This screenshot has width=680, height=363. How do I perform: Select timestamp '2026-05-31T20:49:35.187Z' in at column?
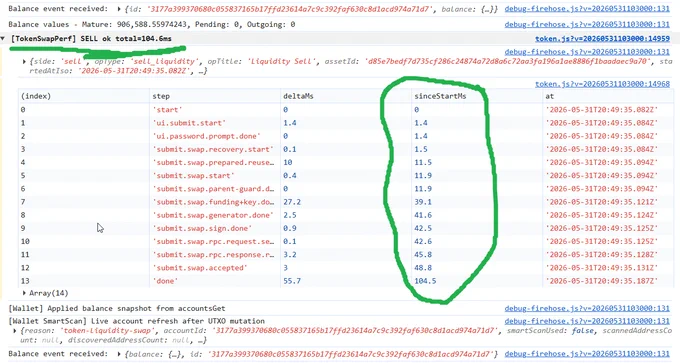[x=602, y=281]
